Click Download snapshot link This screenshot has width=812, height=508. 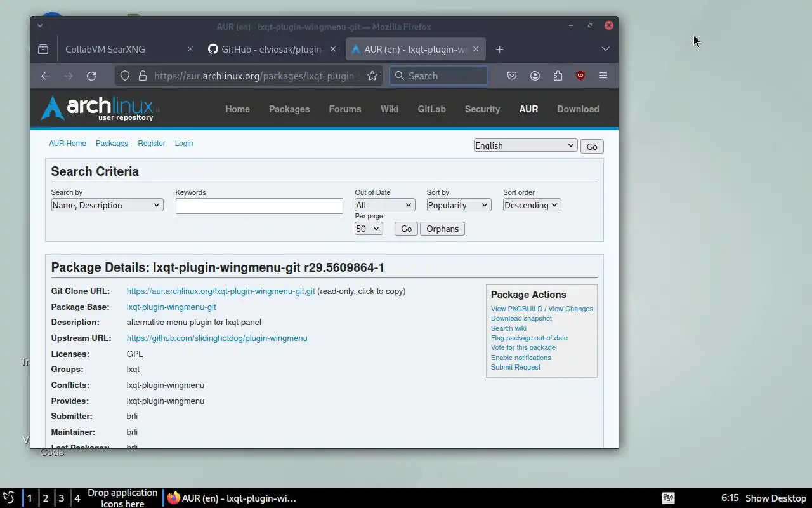click(x=521, y=319)
